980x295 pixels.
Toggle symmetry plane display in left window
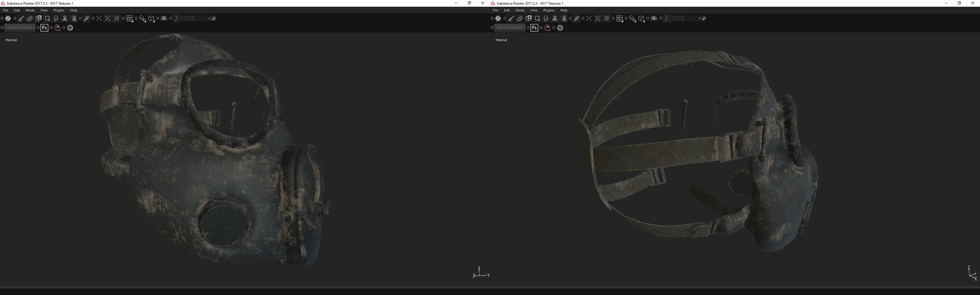(x=117, y=18)
